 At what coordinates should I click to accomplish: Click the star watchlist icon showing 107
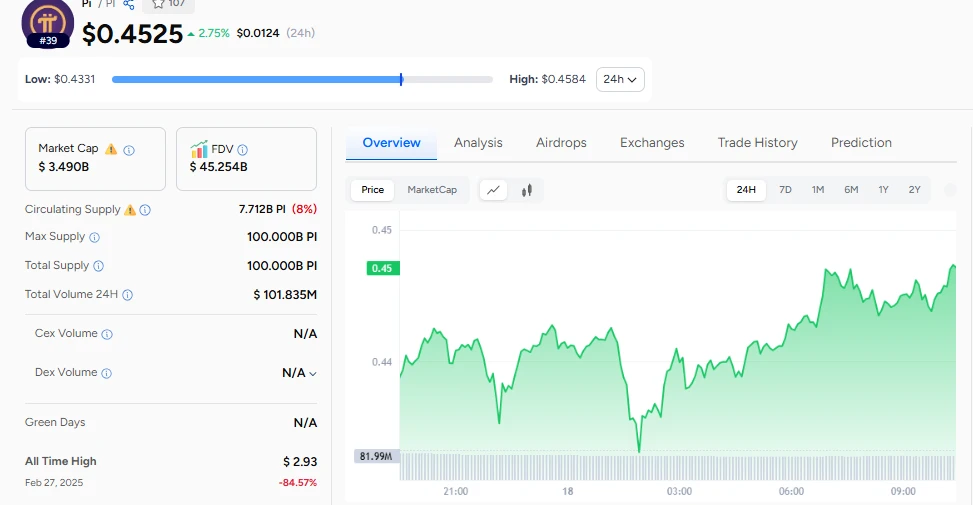158,4
